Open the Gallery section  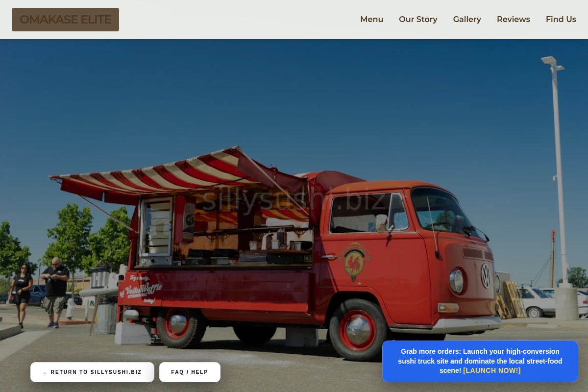coord(467,20)
